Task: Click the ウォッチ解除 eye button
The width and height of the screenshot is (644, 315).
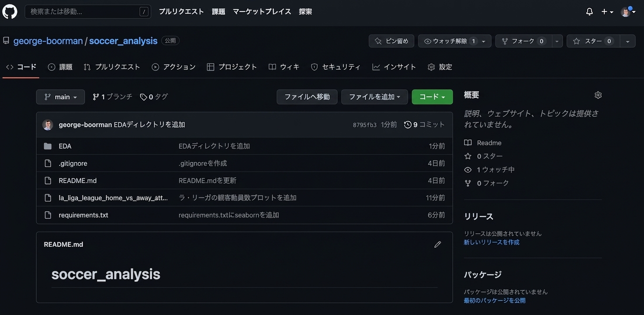Action: pos(455,41)
